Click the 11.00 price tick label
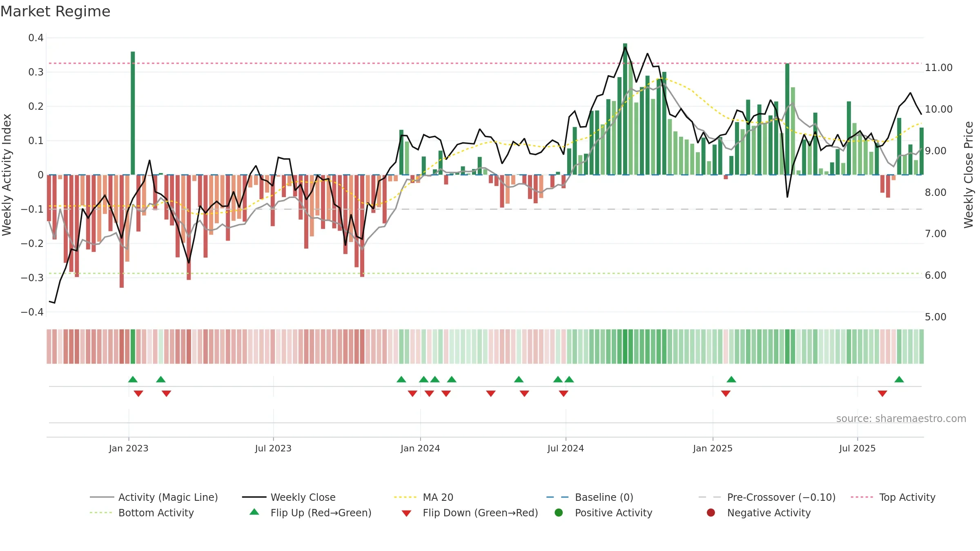 click(x=939, y=67)
